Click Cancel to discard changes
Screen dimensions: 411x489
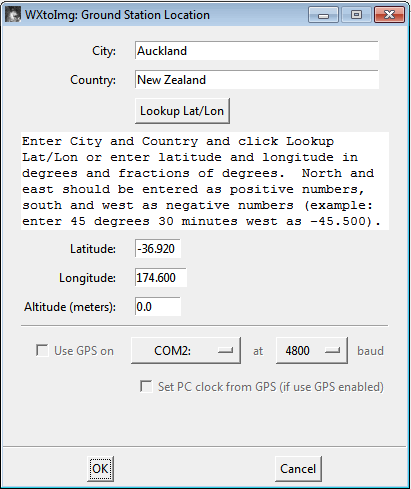pyautogui.click(x=298, y=469)
